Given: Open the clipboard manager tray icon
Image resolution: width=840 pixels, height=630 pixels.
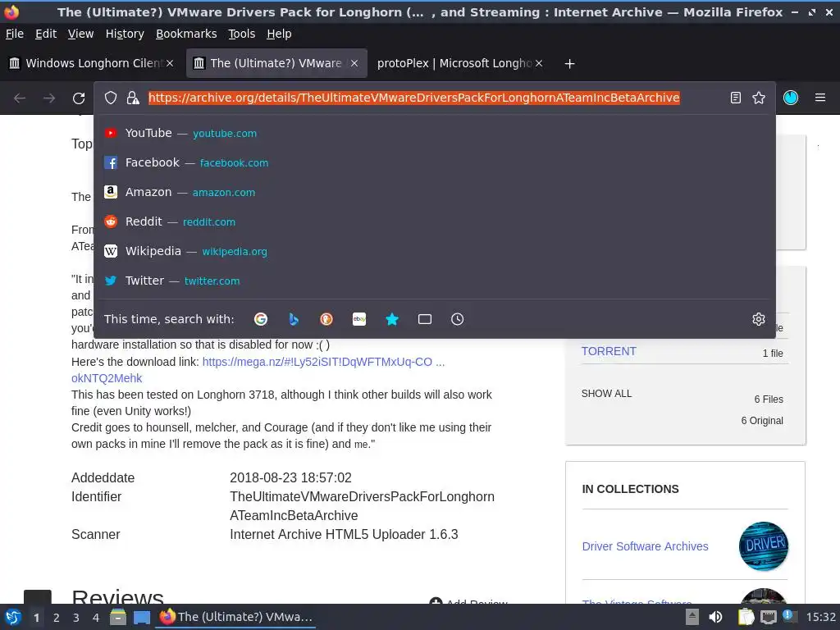Looking at the screenshot, I should 746,617.
